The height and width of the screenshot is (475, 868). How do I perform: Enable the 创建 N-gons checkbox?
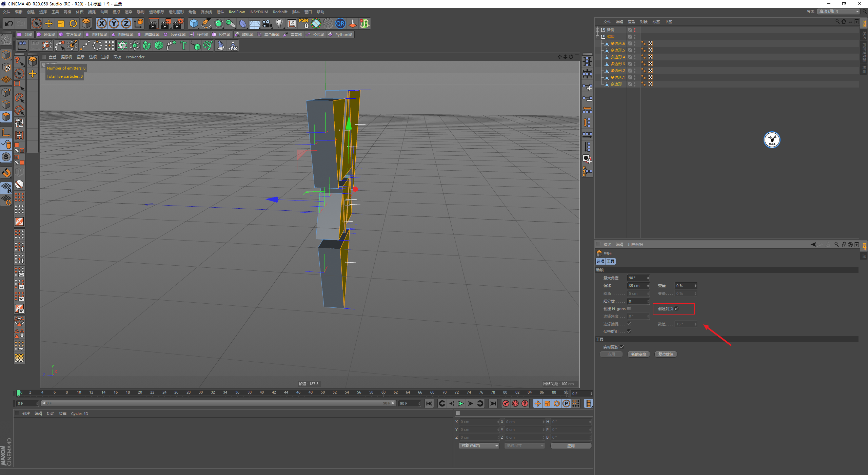pos(629,309)
